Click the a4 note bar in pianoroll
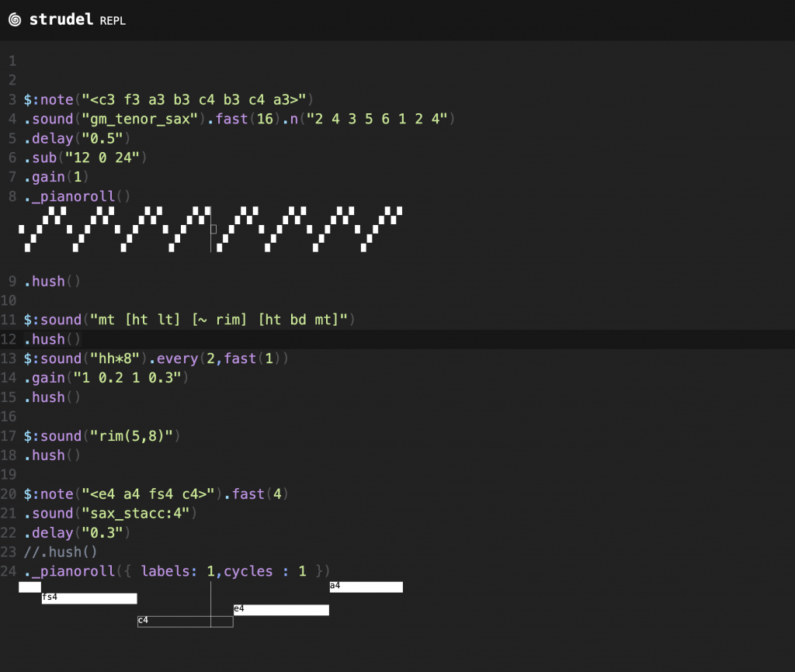 [366, 587]
